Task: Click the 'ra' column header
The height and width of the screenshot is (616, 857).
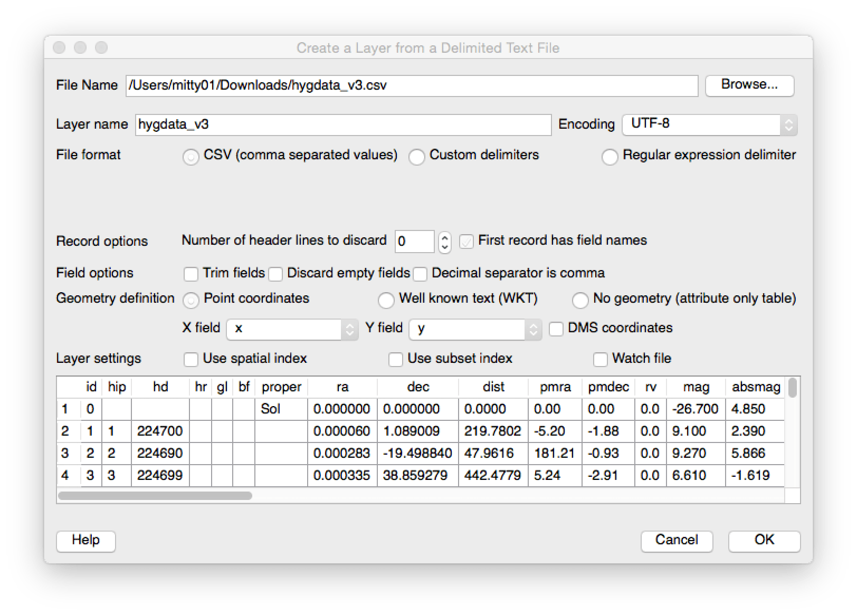Action: click(342, 387)
